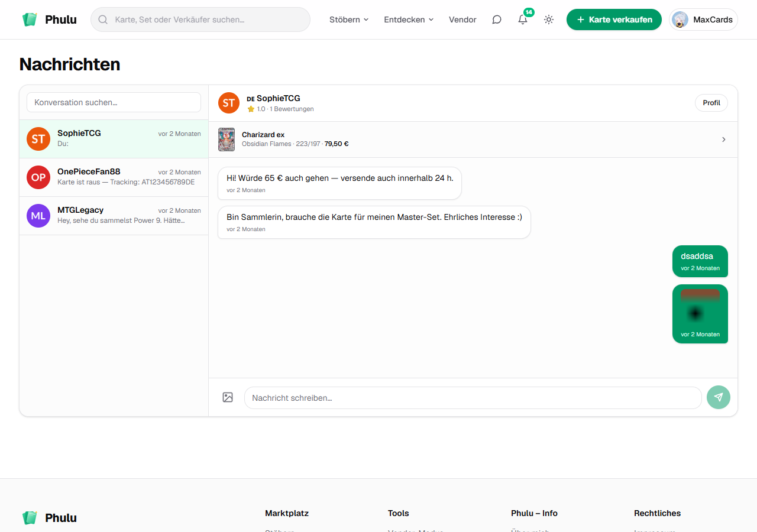Focus the Konversation suchen field
Viewport: 757px width, 532px height.
coord(114,102)
